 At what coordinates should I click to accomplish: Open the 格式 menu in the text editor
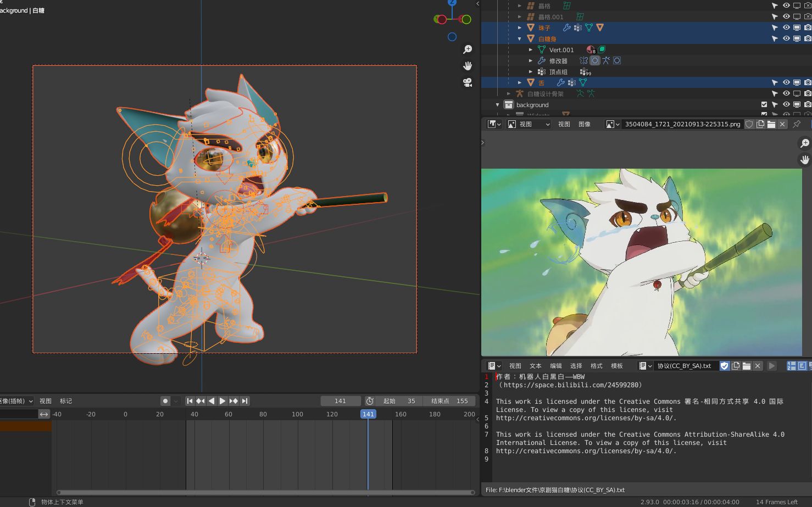click(596, 365)
